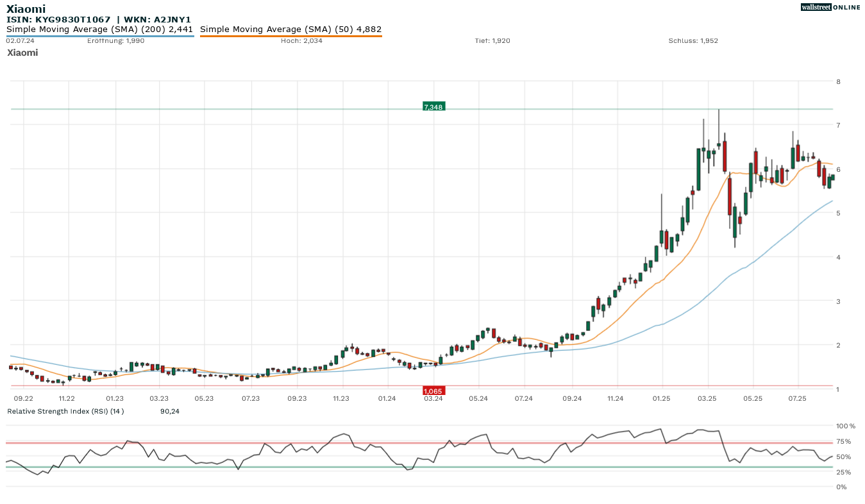
Task: Click the WKN: A2JNY1 identifier
Action: click(157, 20)
